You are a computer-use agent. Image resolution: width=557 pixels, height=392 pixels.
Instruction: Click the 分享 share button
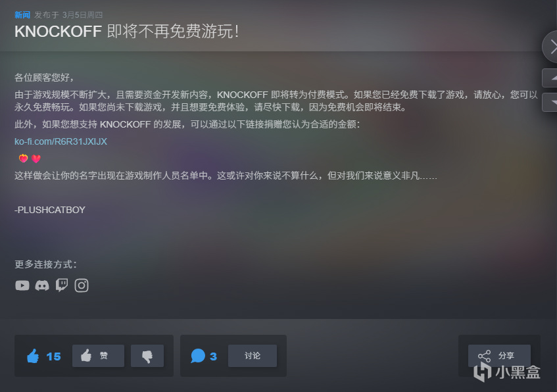click(499, 356)
